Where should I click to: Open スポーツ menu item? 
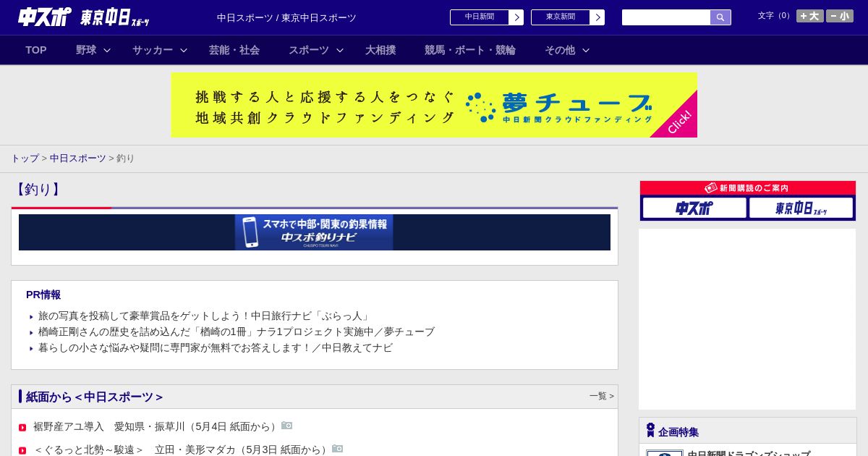(309, 50)
